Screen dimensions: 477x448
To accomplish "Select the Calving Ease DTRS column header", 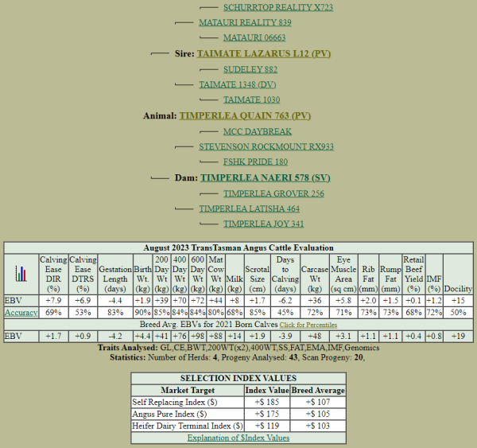I will tap(83, 274).
